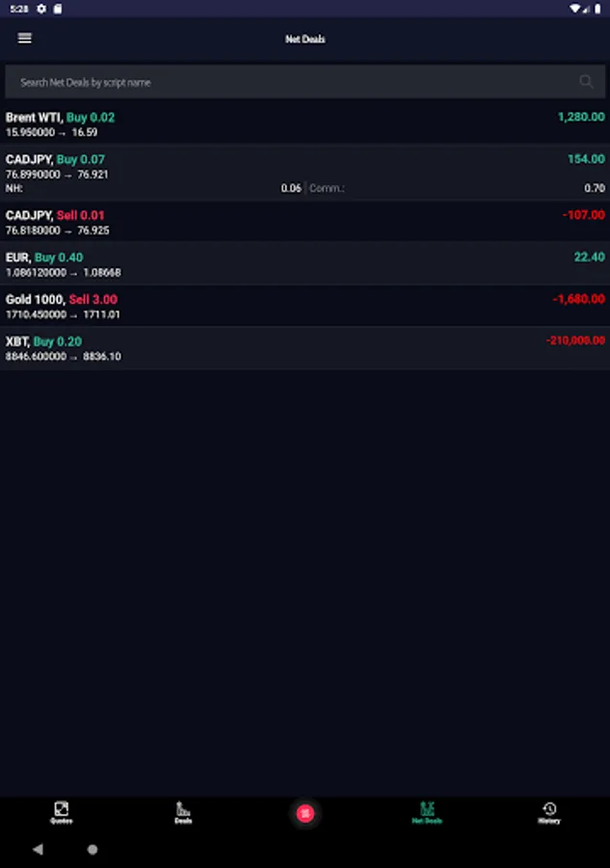
Task: Tap the Net Deals page title
Action: [x=305, y=40]
